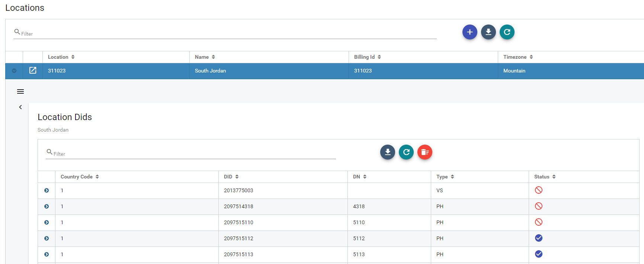This screenshot has height=264, width=644.
Task: Sort Dids by Type column header
Action: [x=445, y=177]
